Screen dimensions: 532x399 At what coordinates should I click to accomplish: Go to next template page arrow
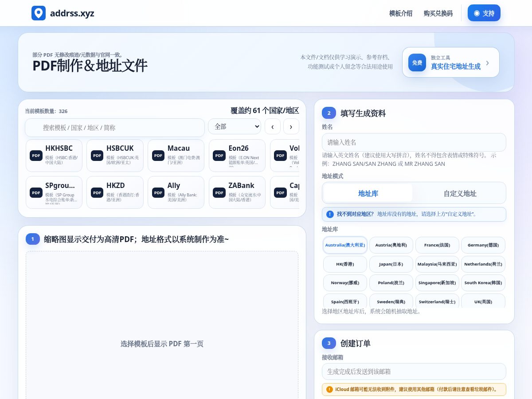click(291, 126)
